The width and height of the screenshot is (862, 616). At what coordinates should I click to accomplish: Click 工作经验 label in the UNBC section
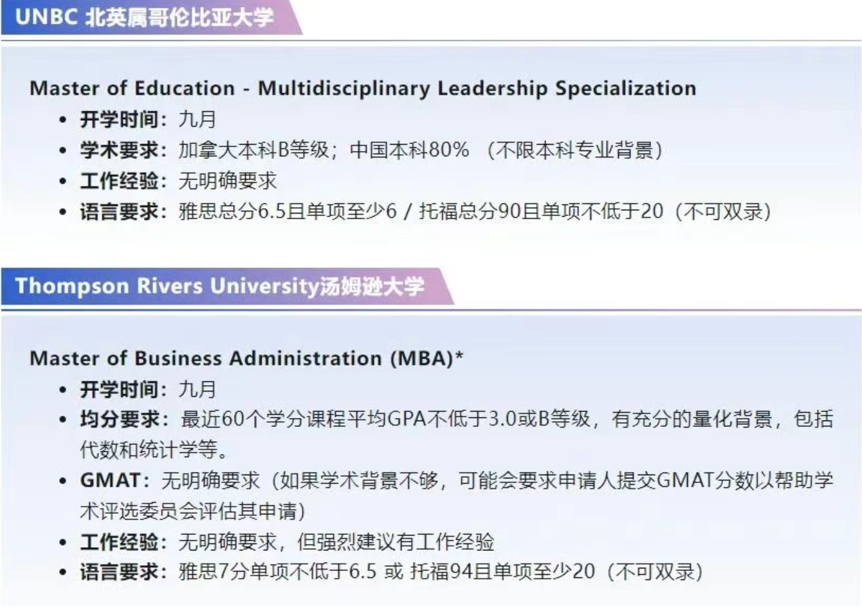119,181
